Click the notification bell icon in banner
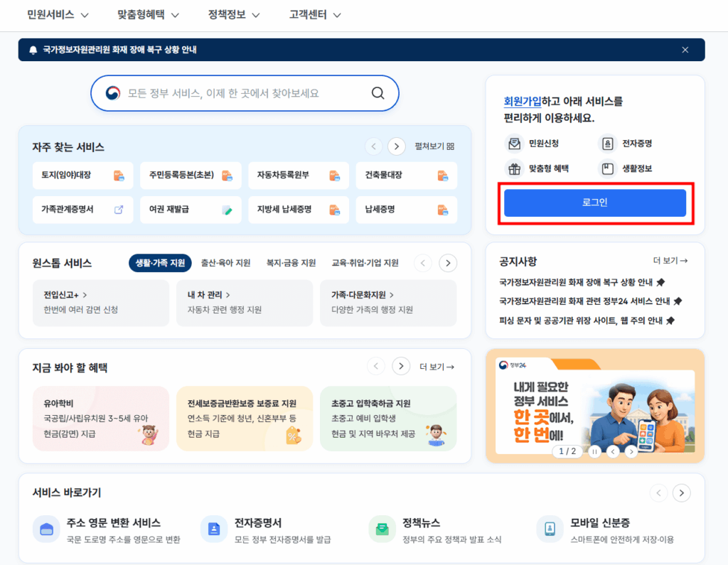Screen dimensions: 728x565 click(33, 50)
